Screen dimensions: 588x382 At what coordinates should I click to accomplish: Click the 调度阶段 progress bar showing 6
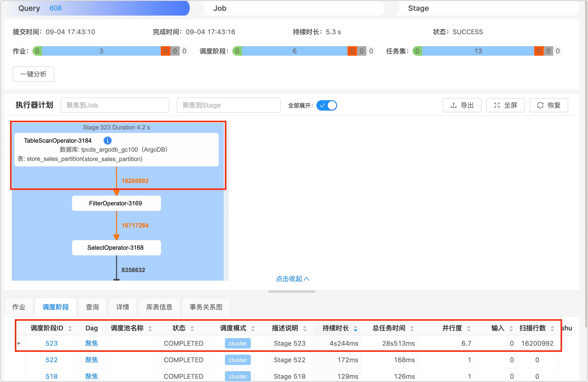coord(295,51)
